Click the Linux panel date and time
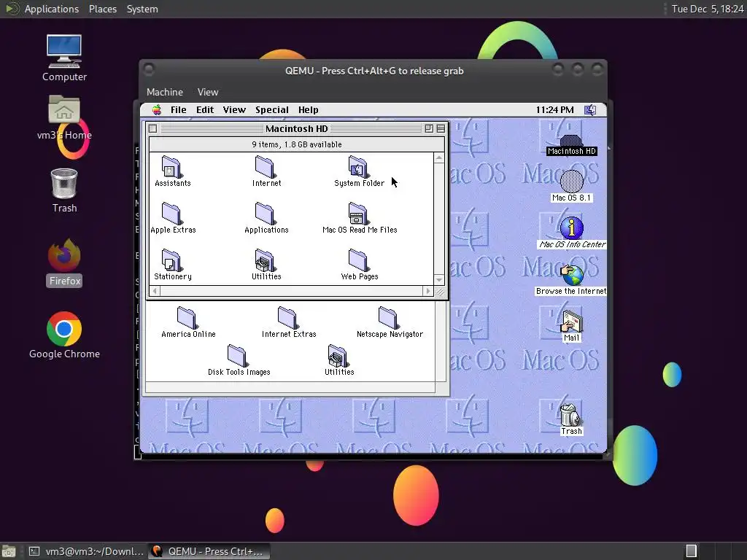The image size is (747, 560). 708,9
